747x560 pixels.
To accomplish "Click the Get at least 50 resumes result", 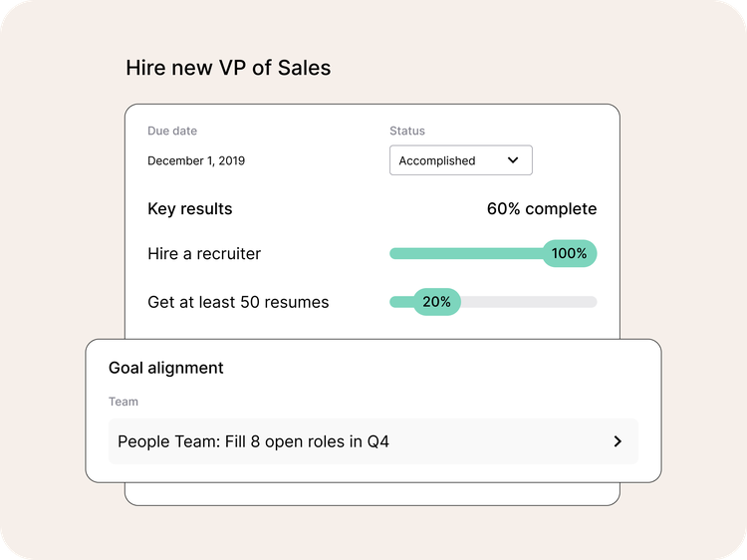I will point(238,301).
